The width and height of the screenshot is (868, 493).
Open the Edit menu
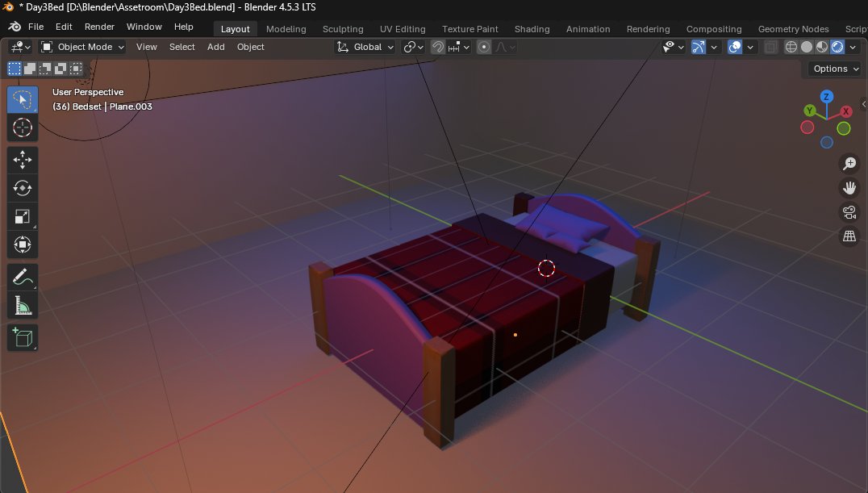click(64, 27)
